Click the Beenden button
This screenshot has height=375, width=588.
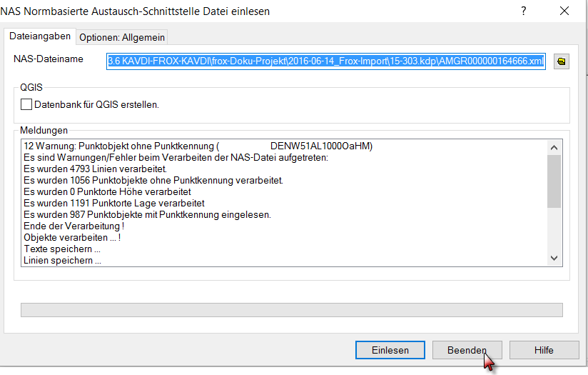coord(467,350)
